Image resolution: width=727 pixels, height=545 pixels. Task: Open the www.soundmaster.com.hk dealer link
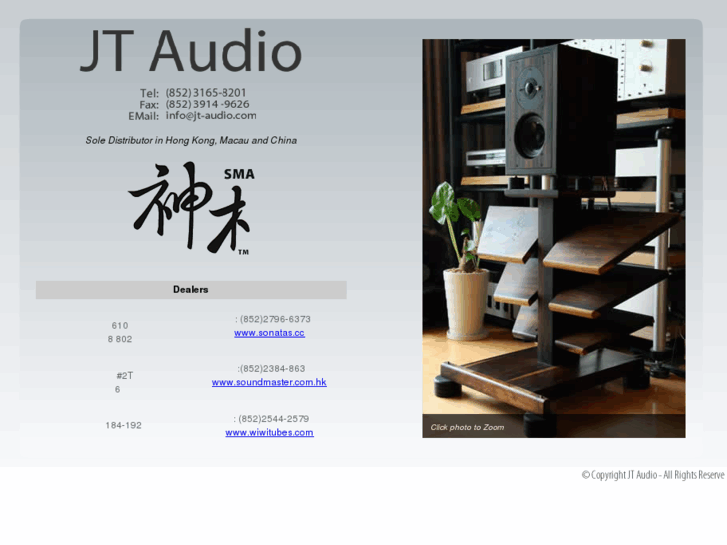269,382
